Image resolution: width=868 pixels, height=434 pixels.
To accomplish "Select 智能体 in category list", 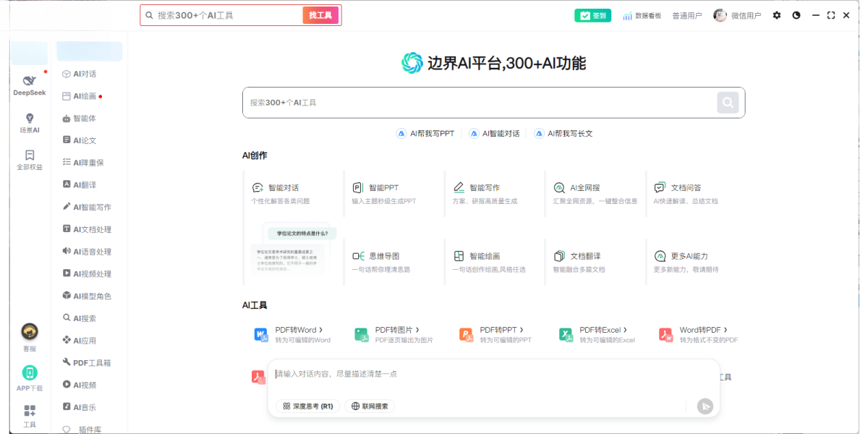I will point(80,119).
